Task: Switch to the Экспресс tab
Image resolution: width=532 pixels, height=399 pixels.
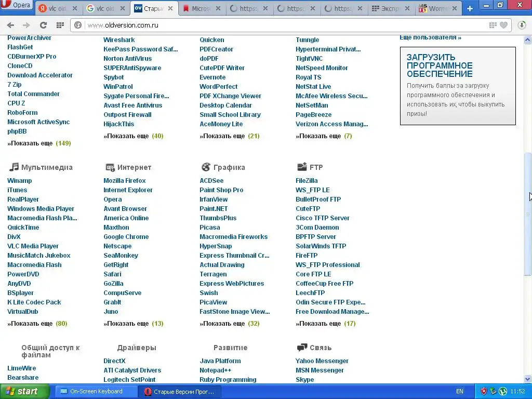Action: pyautogui.click(x=391, y=8)
